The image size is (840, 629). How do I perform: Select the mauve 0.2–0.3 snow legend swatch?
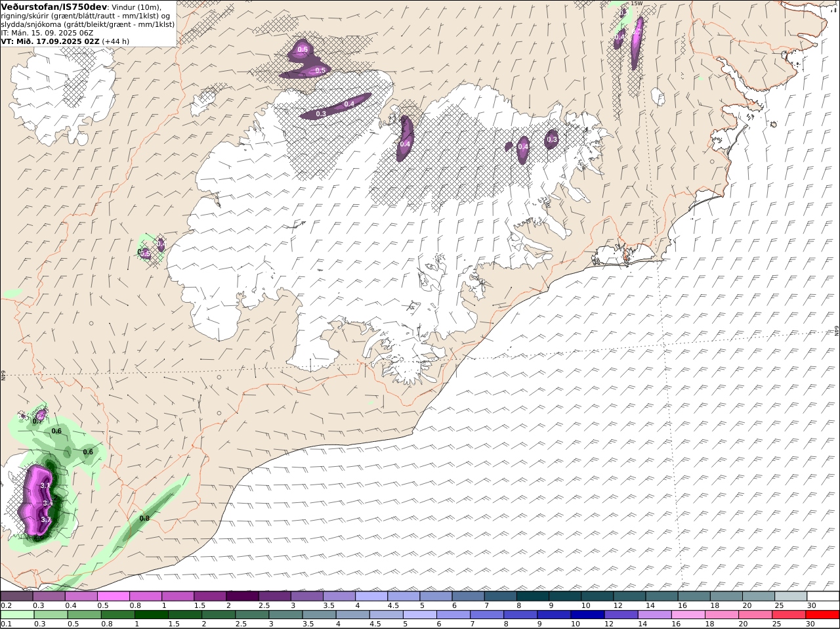click(17, 596)
